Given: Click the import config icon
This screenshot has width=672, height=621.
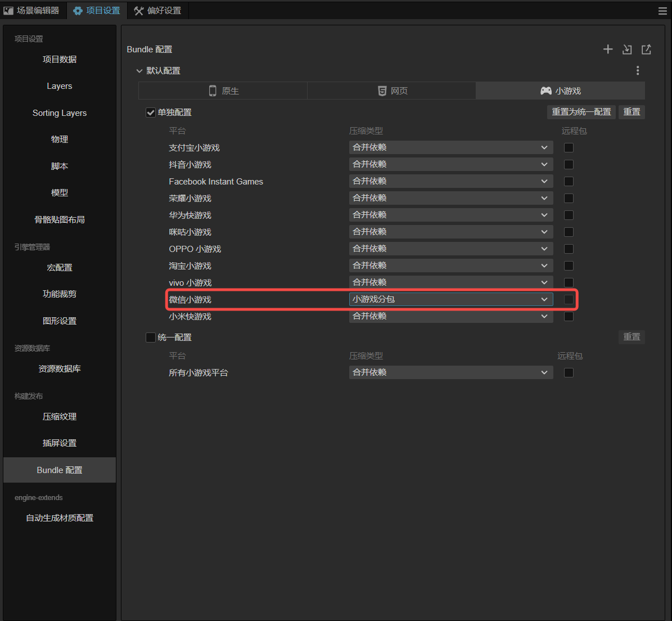Looking at the screenshot, I should click(x=627, y=49).
